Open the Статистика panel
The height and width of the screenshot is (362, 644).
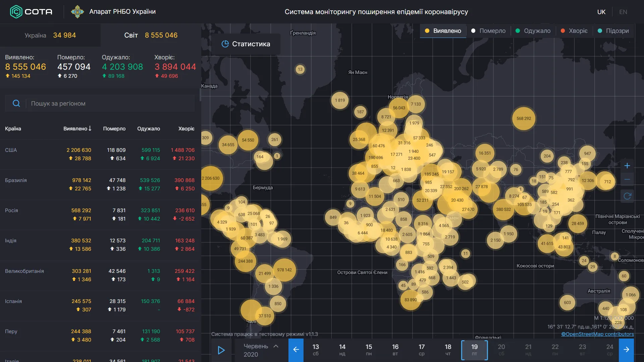246,44
